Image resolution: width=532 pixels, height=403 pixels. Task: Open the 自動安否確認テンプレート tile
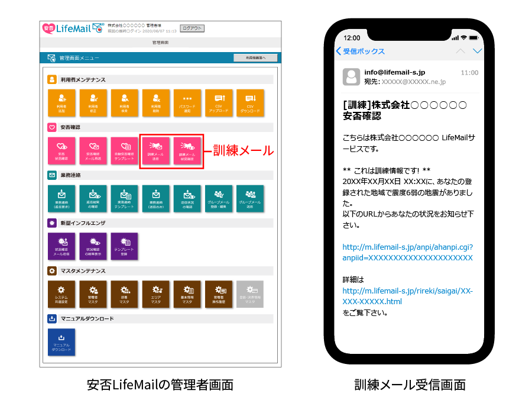(125, 151)
